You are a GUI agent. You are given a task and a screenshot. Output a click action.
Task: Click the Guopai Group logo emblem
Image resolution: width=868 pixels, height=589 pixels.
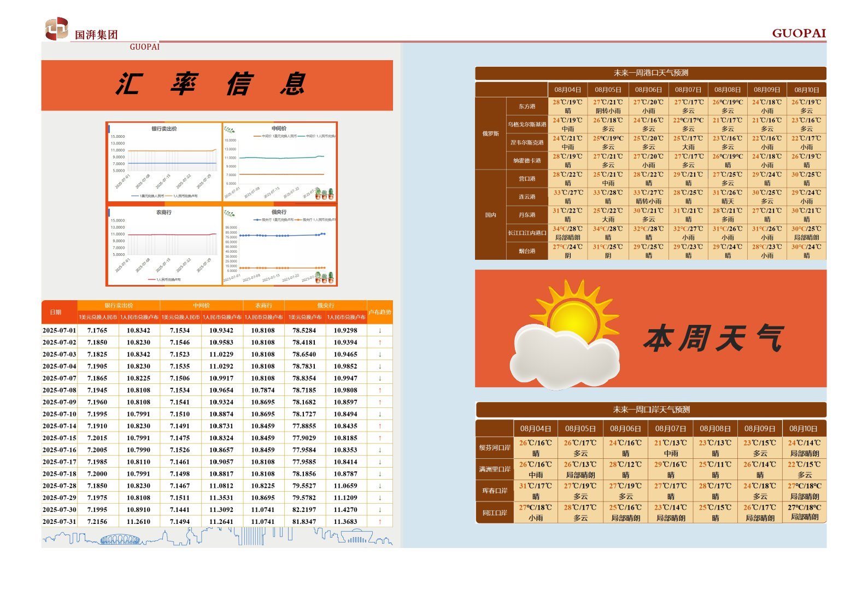(56, 28)
